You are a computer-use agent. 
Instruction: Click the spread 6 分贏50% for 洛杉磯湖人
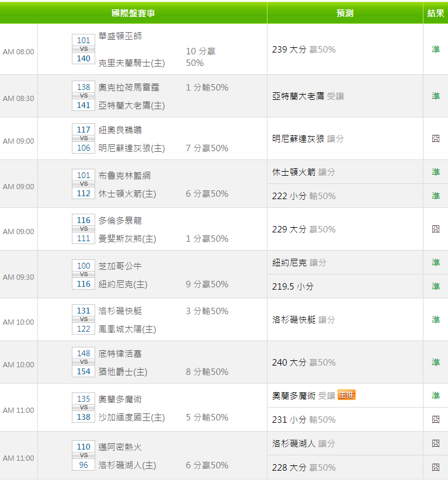point(207,465)
